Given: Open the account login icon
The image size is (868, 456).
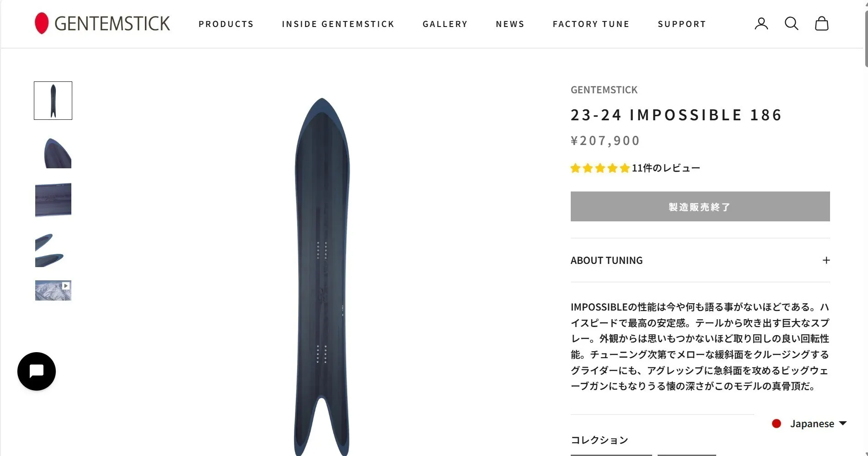Looking at the screenshot, I should click(x=761, y=24).
